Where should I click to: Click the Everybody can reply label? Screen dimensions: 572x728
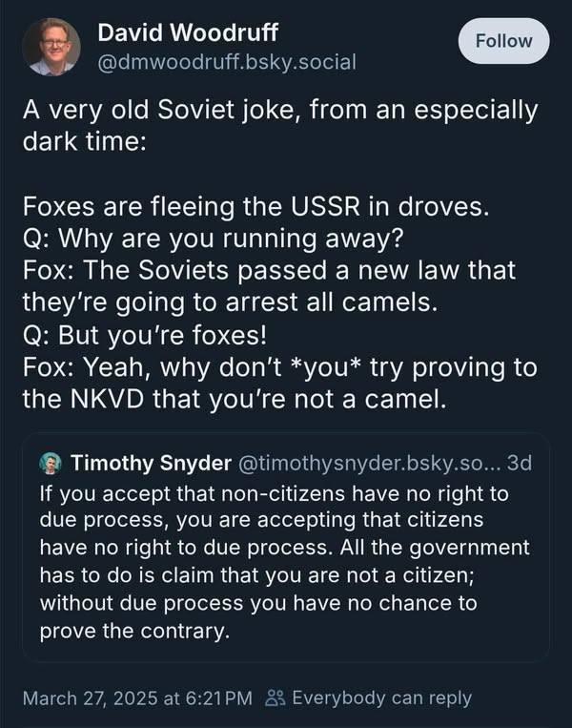coord(381,697)
